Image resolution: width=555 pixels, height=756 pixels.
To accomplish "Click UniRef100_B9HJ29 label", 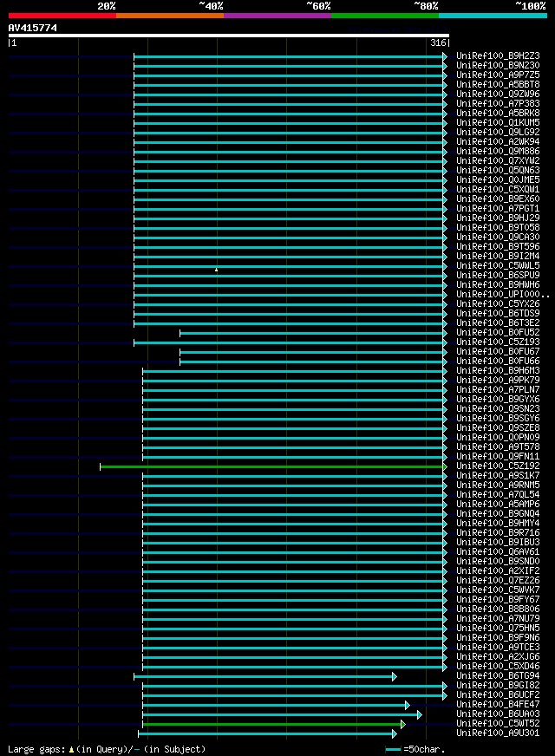I will pos(498,218).
